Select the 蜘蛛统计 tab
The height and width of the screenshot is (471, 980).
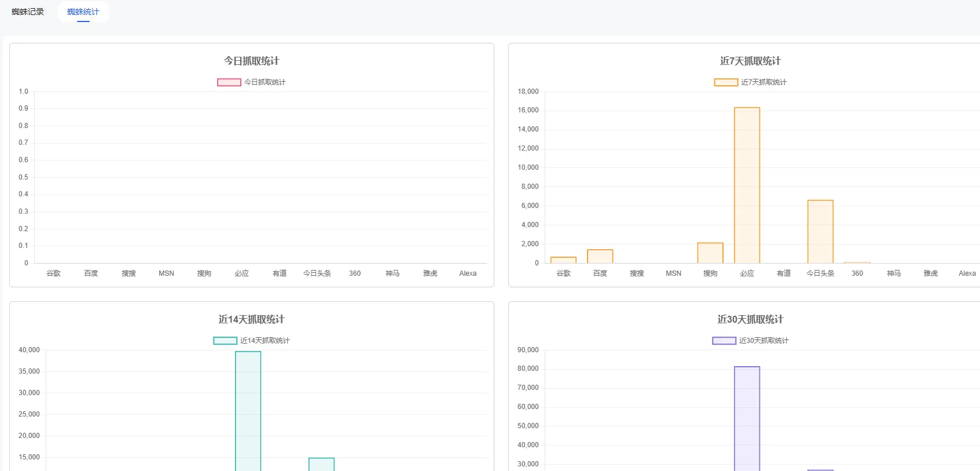(83, 12)
